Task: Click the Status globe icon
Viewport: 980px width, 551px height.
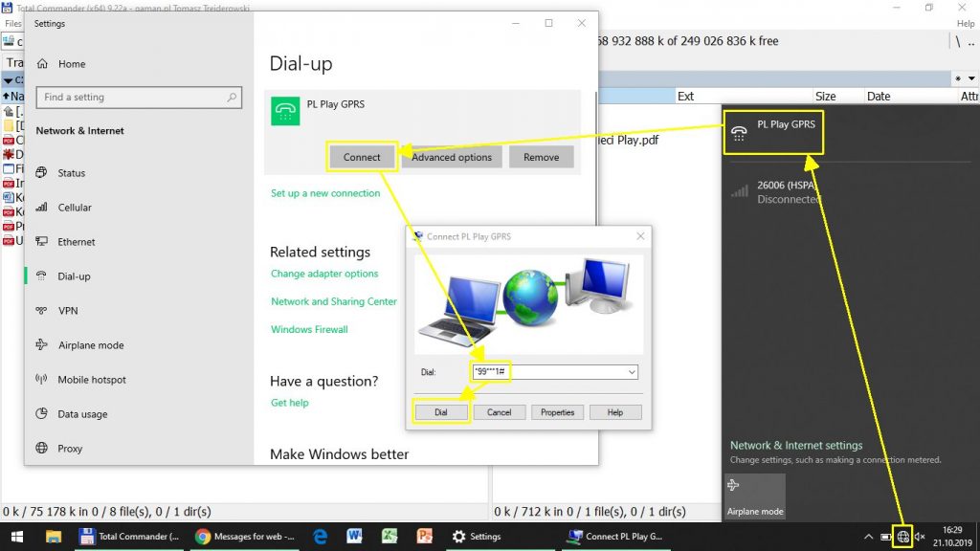Action: (41, 172)
